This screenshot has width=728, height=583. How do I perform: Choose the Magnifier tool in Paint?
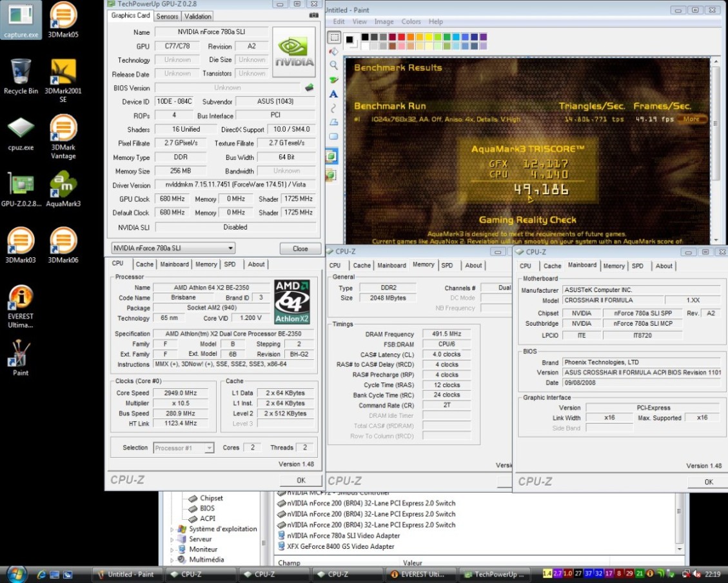334,65
